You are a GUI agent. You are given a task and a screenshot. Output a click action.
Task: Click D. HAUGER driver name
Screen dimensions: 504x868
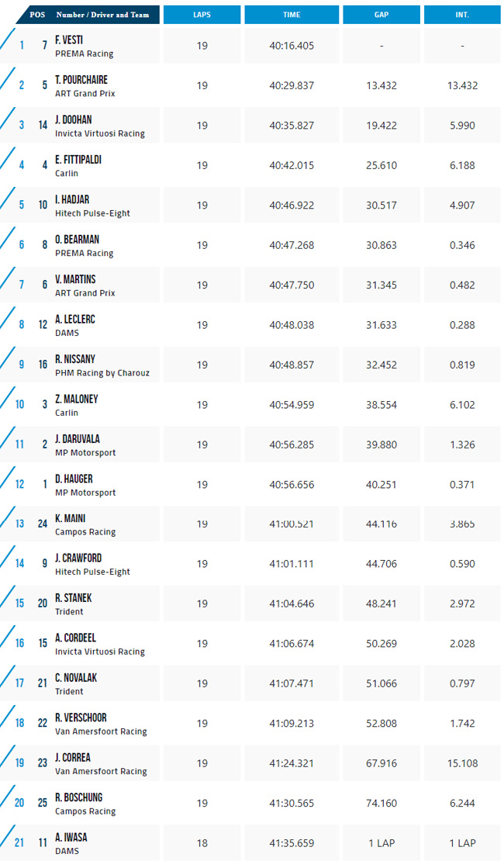click(74, 479)
